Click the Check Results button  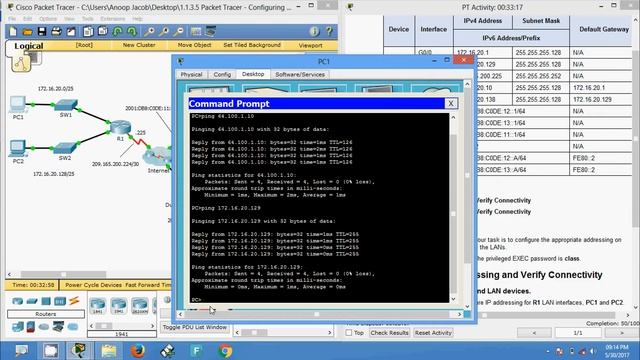[389, 333]
